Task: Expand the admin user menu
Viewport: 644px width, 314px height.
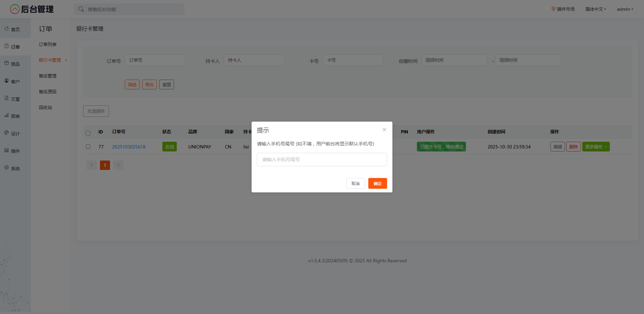Action: [x=625, y=9]
